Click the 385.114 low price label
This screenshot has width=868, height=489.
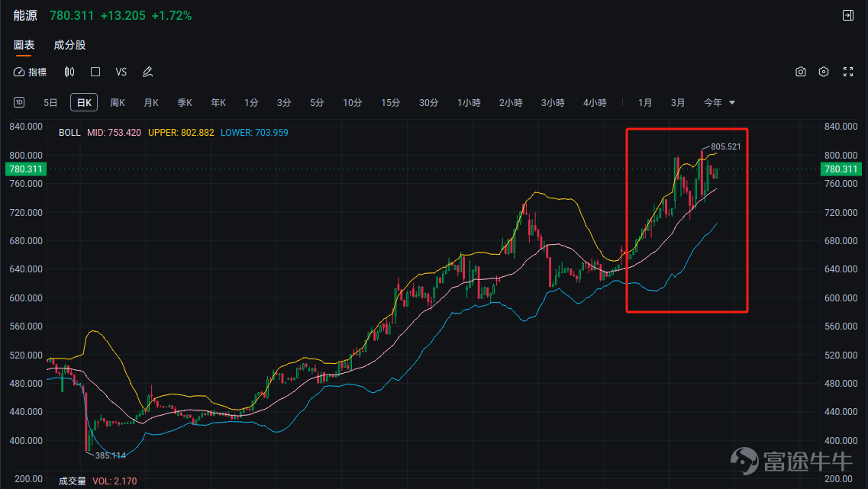pos(111,455)
